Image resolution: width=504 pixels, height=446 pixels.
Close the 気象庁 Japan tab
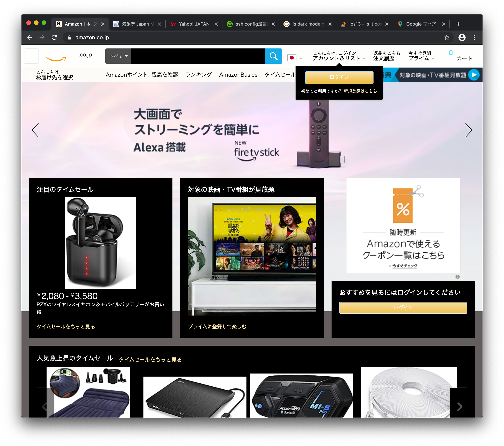[x=159, y=24]
